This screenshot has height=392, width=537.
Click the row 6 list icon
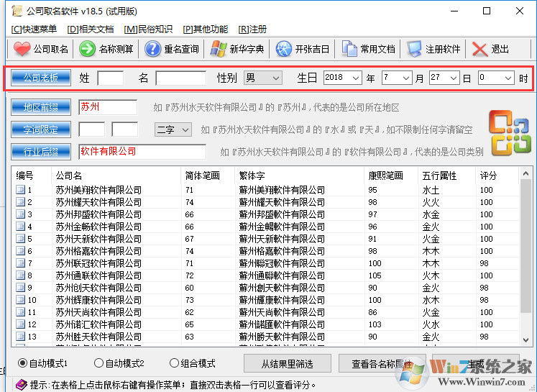[x=20, y=251]
